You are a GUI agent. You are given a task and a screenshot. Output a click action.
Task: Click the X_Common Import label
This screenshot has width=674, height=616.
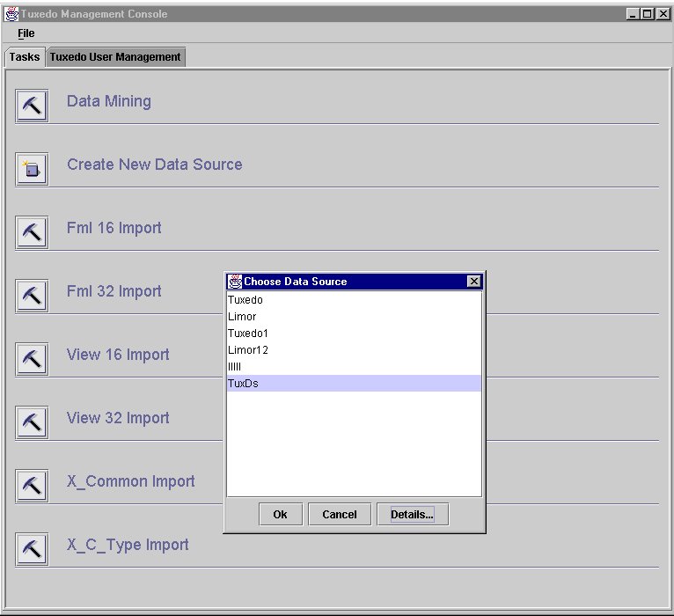coord(131,481)
